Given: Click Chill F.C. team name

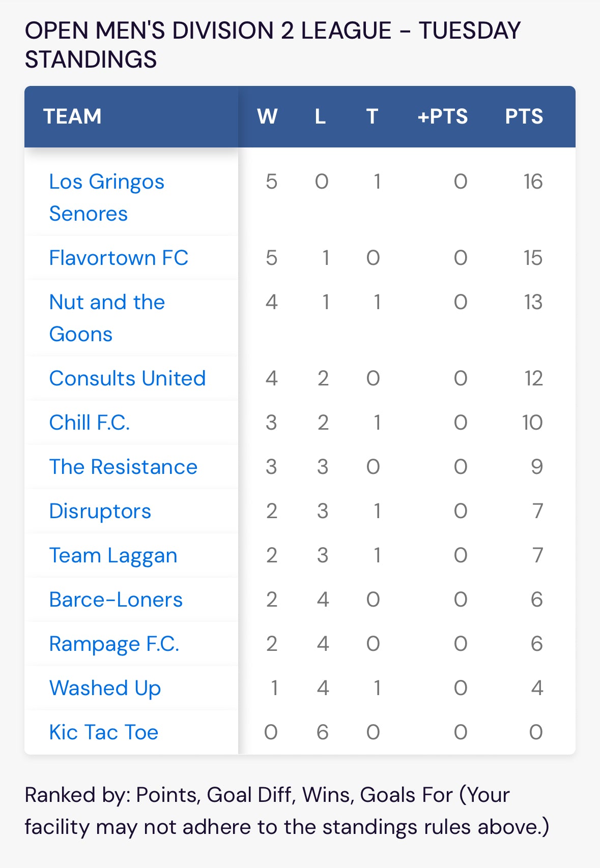Looking at the screenshot, I should pyautogui.click(x=90, y=423).
